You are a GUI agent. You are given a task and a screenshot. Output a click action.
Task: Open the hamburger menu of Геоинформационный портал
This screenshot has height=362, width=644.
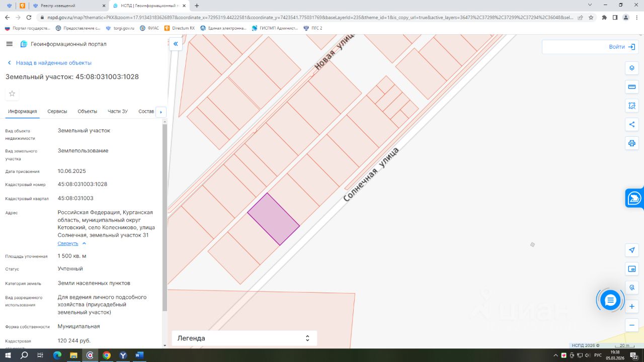9,44
